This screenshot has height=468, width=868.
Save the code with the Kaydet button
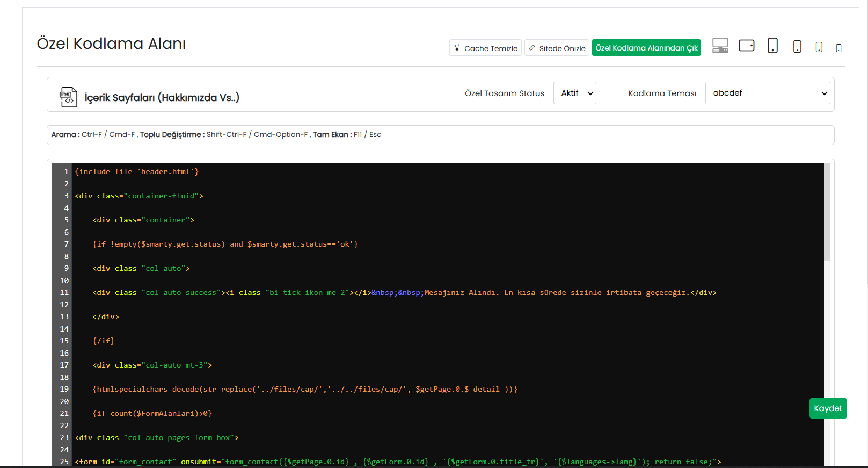(828, 408)
